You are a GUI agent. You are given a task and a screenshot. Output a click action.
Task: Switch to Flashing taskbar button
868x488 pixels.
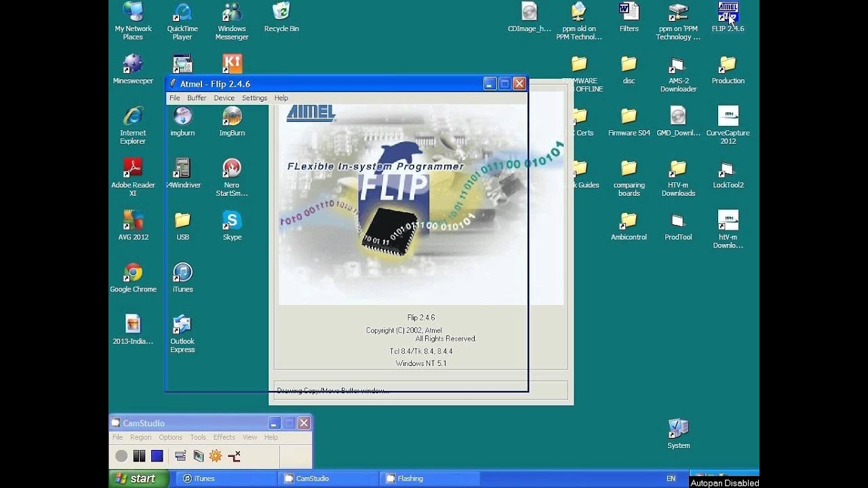click(x=429, y=479)
